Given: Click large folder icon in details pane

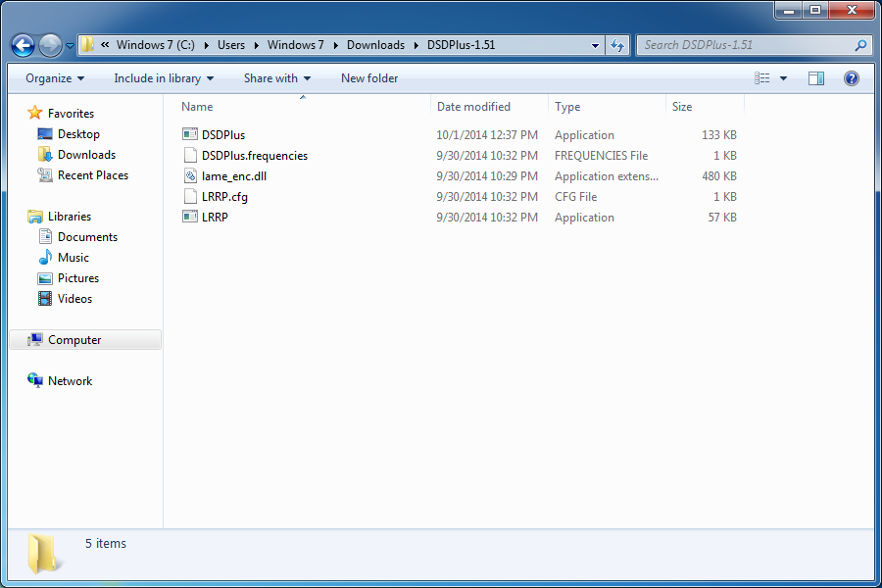Looking at the screenshot, I should pos(43,554).
